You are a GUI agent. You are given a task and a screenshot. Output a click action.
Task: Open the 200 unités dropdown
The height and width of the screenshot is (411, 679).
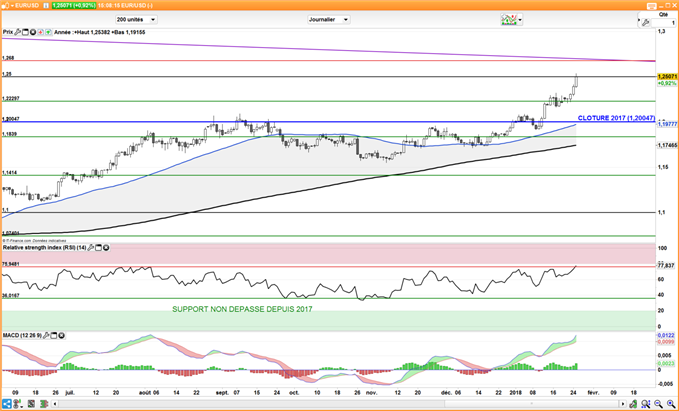(136, 19)
